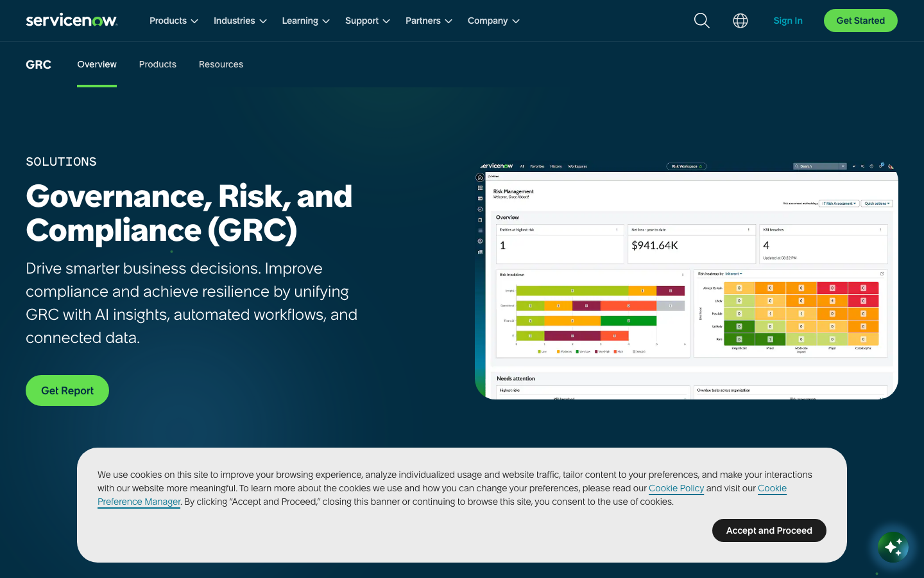Expand the Industries menu
This screenshot has width=924, height=578.
tap(240, 21)
